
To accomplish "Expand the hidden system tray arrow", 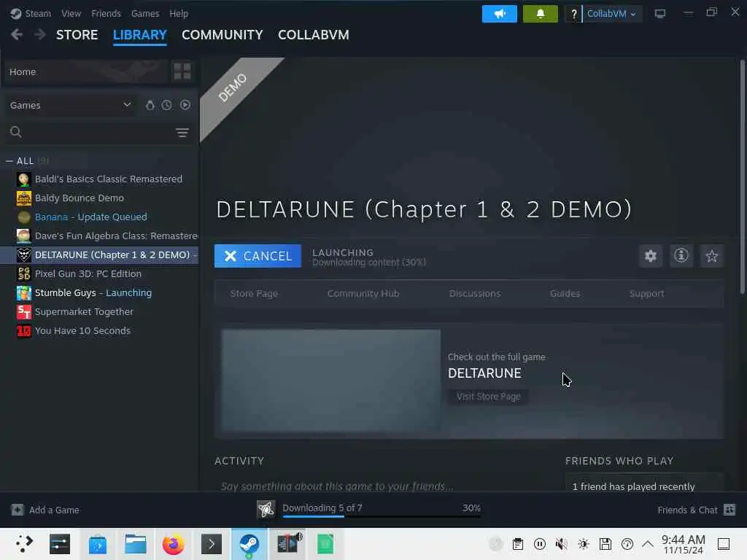I will (648, 544).
